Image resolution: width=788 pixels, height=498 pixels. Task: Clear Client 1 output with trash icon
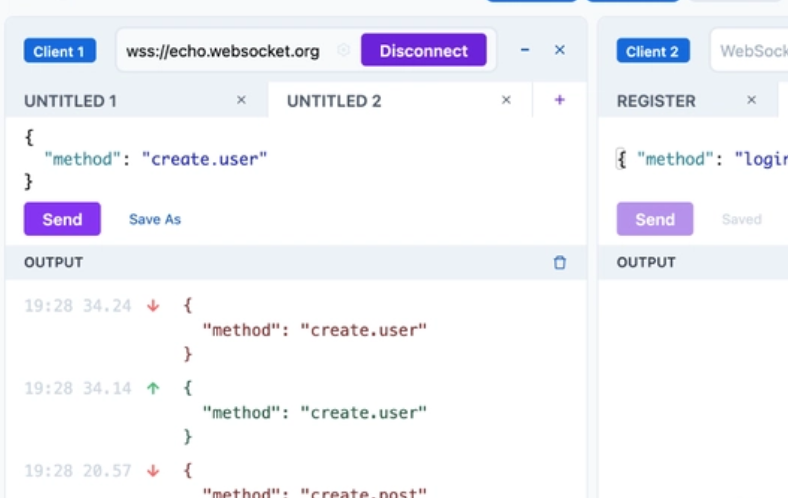pyautogui.click(x=559, y=262)
